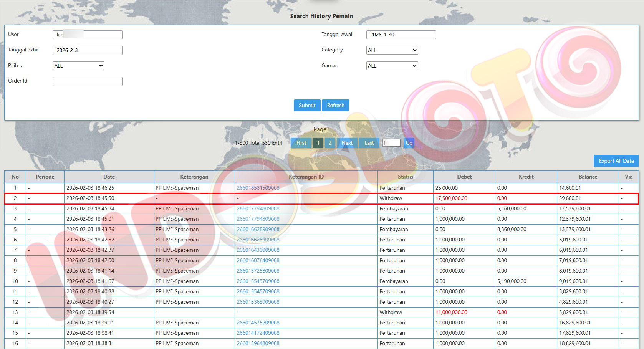
Task: Select page 2 in pagination
Action: point(330,143)
